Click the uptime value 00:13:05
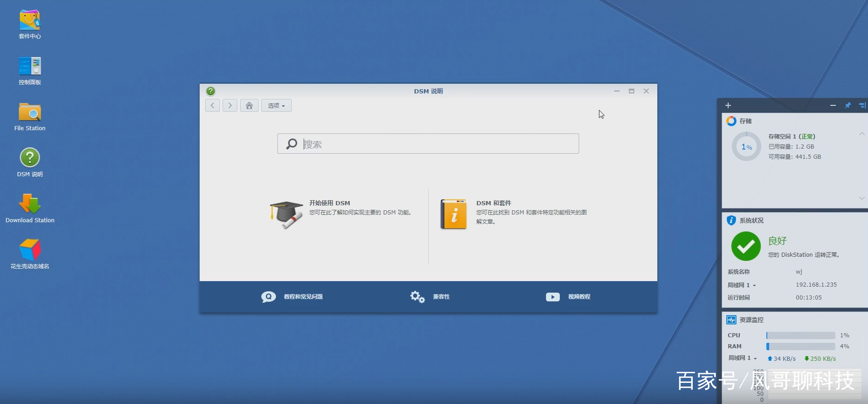This screenshot has height=404, width=868. click(x=809, y=298)
